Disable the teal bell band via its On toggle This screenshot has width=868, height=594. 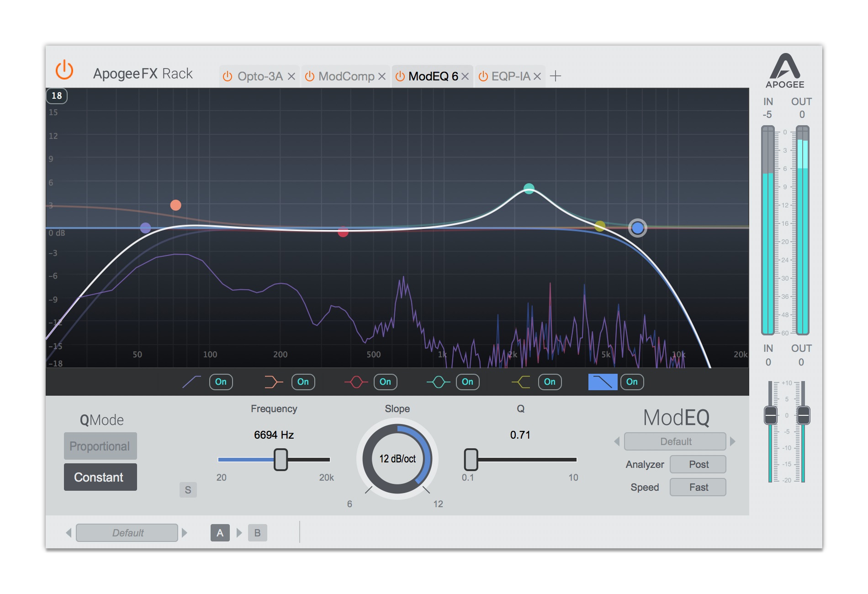[x=467, y=382]
